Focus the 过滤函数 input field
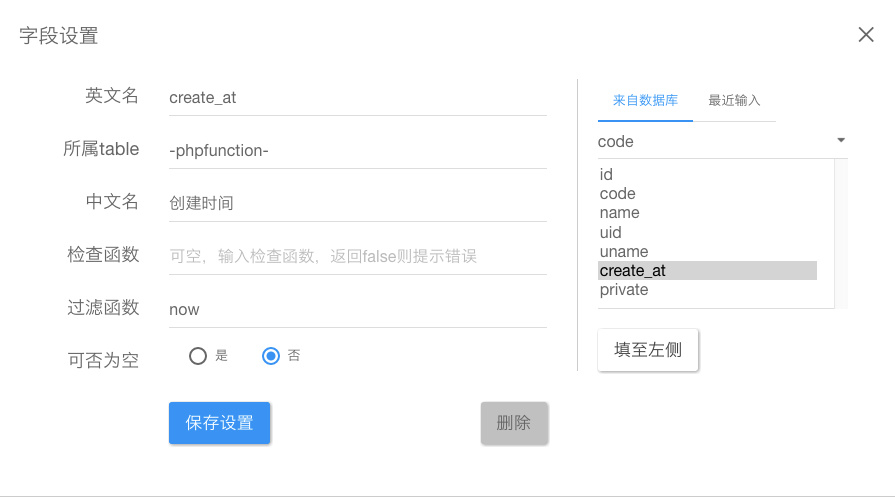 point(357,309)
